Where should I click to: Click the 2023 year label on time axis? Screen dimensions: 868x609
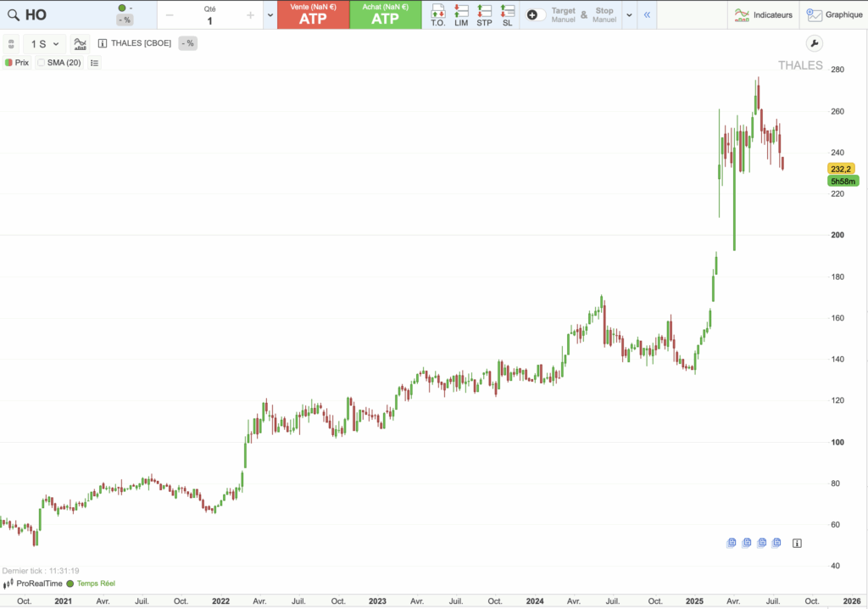tap(377, 601)
